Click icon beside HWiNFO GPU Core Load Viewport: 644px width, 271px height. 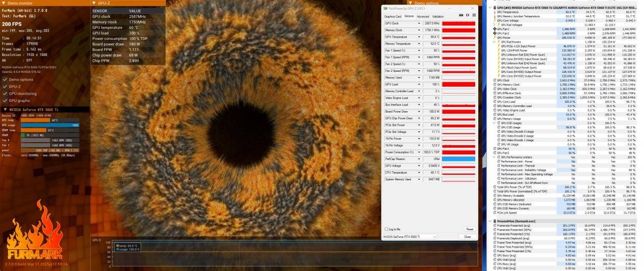point(494,101)
